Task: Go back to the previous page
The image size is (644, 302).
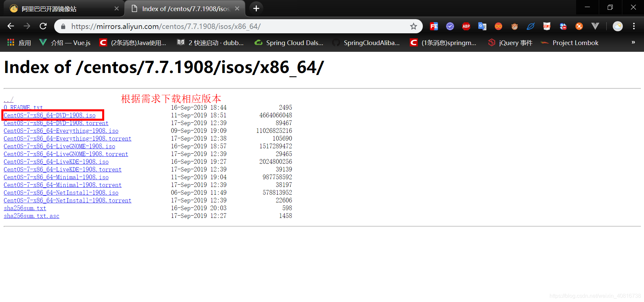Action: point(11,26)
